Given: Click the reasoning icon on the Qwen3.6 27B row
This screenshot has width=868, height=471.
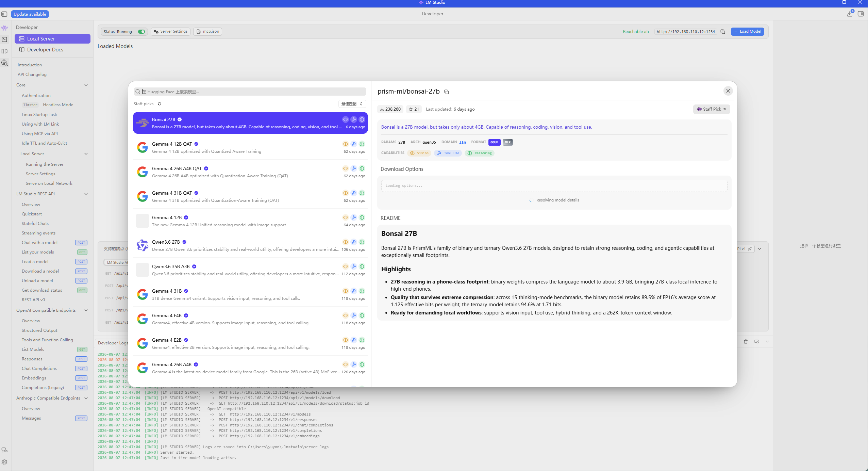Looking at the screenshot, I should (x=362, y=242).
